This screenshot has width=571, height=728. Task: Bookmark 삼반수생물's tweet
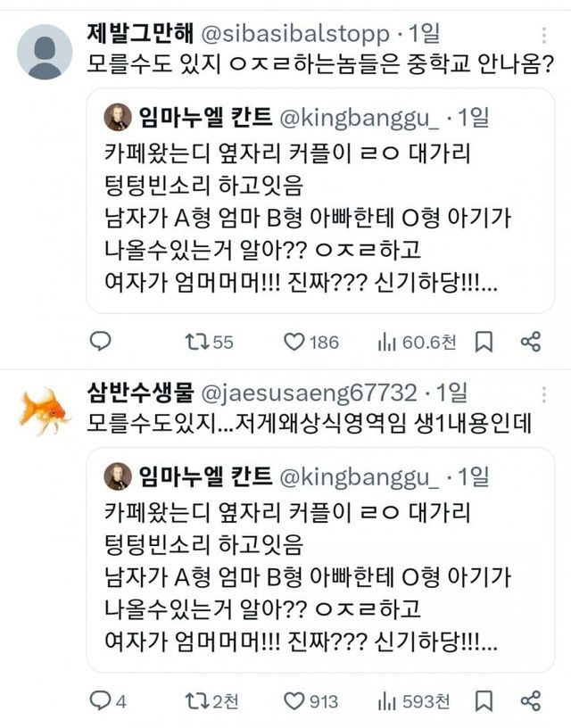[x=484, y=700]
